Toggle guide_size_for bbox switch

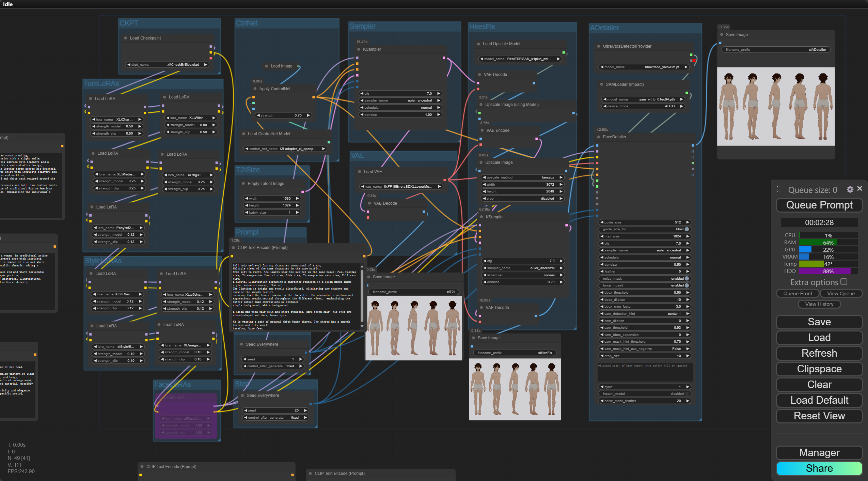(x=686, y=229)
